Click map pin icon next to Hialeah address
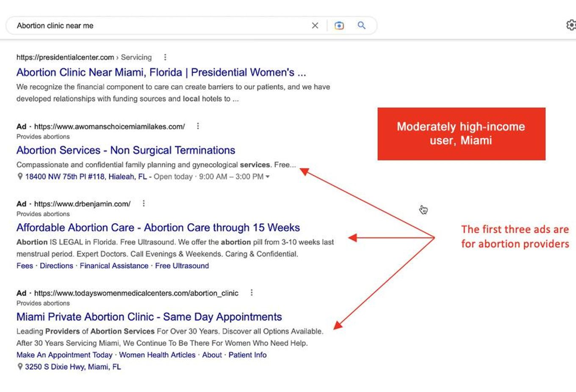 pyautogui.click(x=20, y=177)
